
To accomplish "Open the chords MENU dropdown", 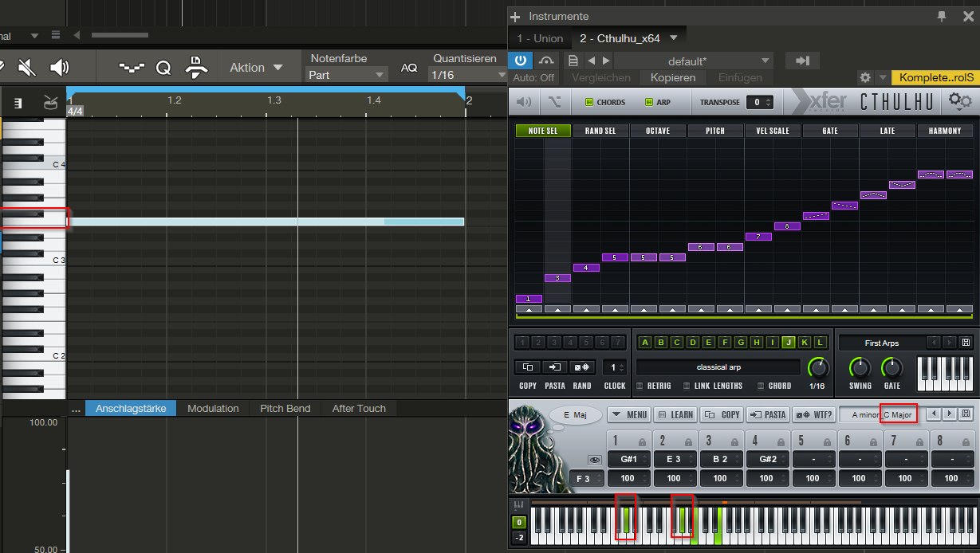I will click(x=628, y=414).
